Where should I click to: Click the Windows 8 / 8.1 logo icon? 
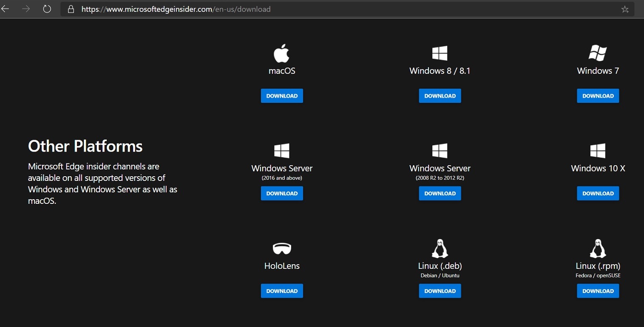(x=440, y=54)
